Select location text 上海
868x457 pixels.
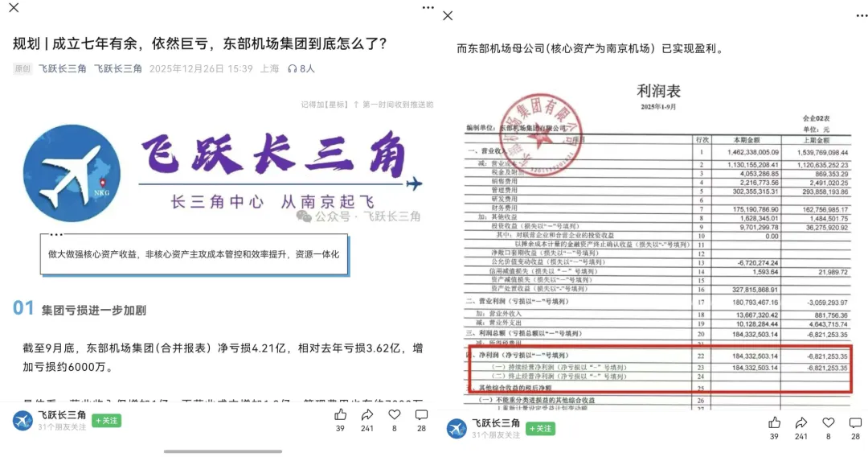click(270, 68)
